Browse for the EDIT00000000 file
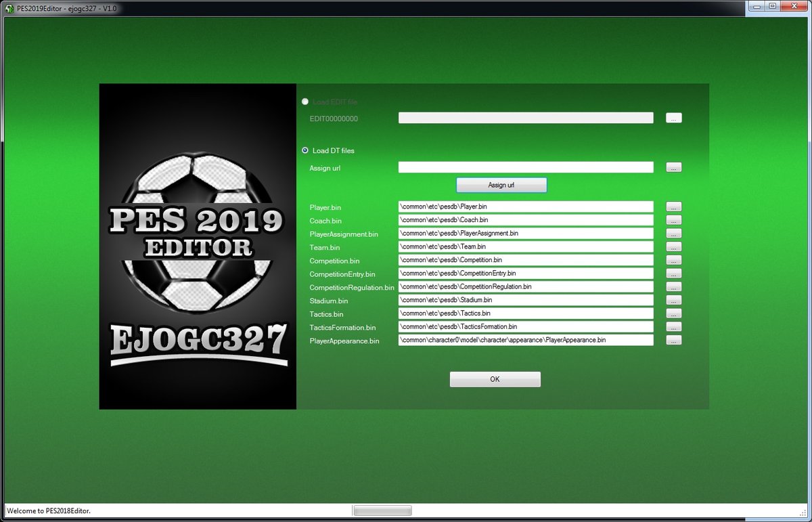This screenshot has width=812, height=522. pyautogui.click(x=673, y=118)
